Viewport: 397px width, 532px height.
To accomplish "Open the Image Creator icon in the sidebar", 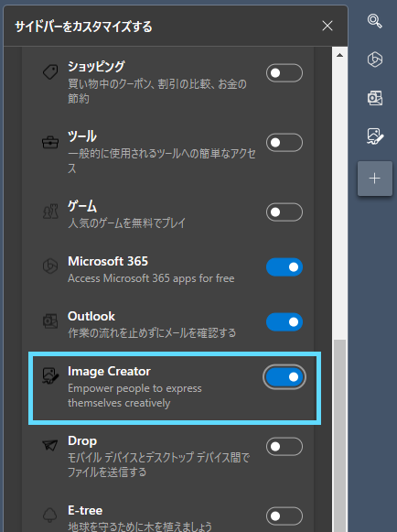I will click(375, 136).
